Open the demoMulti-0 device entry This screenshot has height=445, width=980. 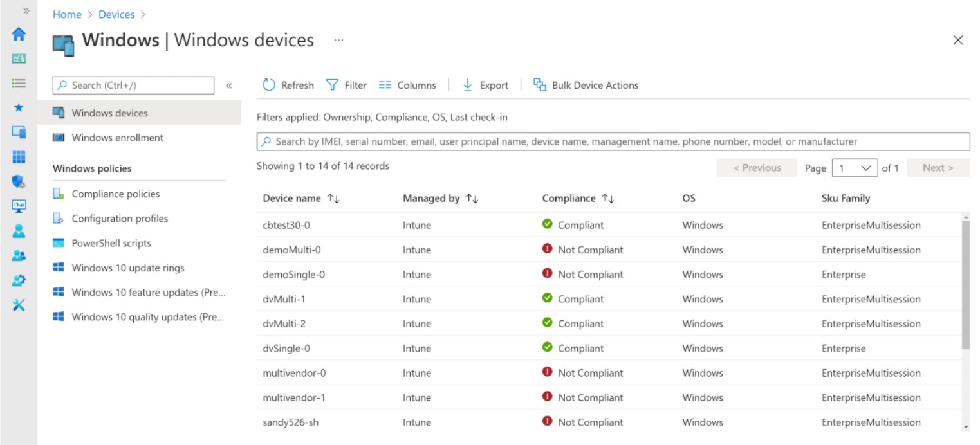[x=291, y=250]
